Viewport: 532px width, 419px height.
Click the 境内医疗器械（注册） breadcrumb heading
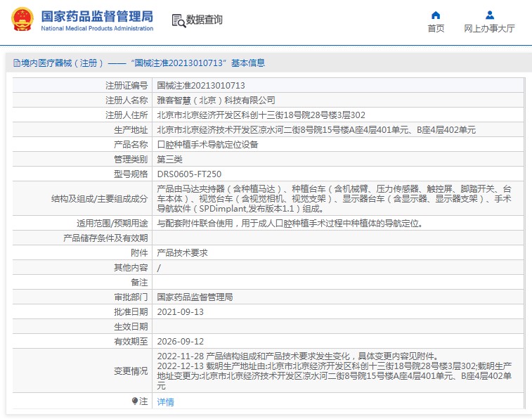coord(63,63)
